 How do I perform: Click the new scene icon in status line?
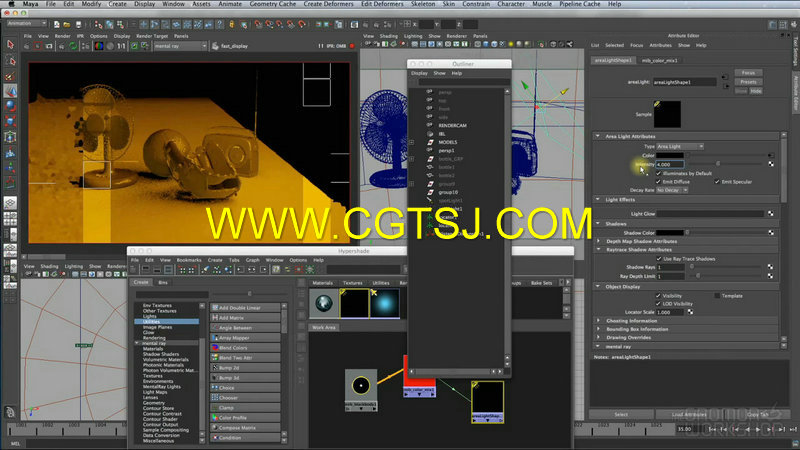57,24
